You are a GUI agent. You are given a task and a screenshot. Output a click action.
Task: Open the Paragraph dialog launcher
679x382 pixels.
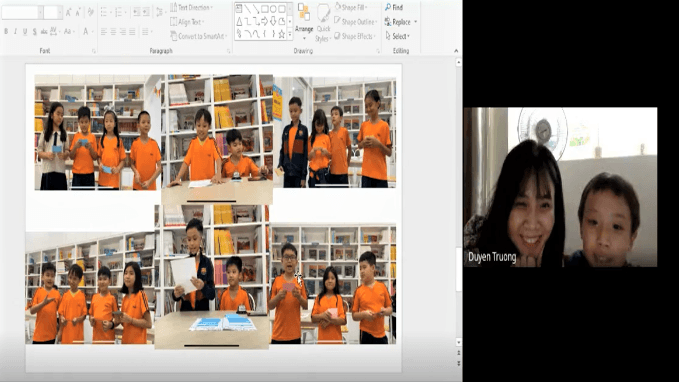pyautogui.click(x=228, y=51)
